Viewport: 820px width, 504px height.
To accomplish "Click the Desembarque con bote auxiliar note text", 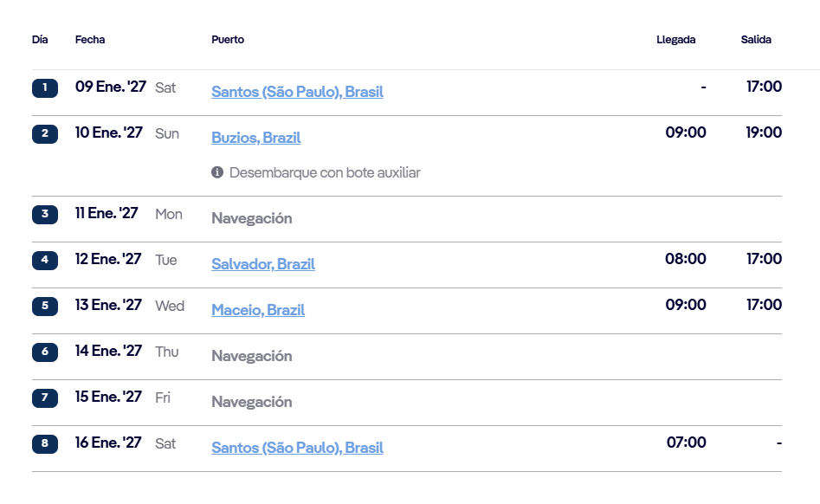I will [325, 172].
